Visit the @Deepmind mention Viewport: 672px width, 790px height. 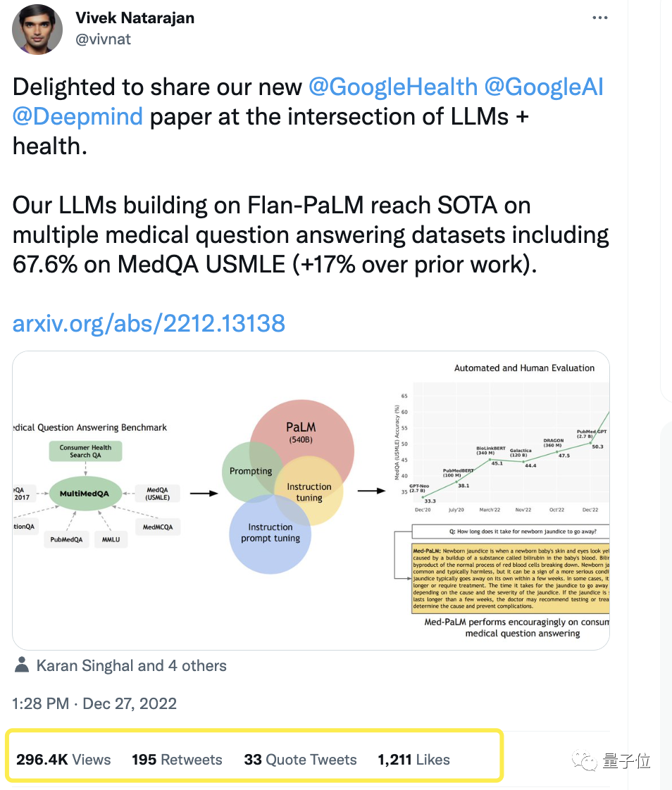[x=77, y=116]
